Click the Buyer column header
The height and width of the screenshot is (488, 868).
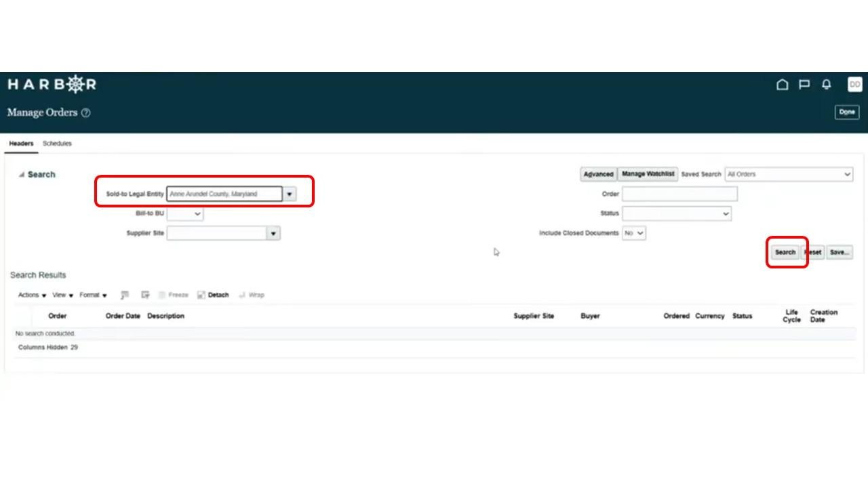tap(590, 316)
